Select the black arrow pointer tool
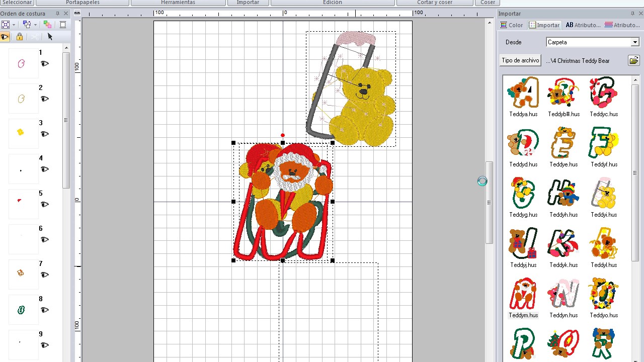 (49, 37)
